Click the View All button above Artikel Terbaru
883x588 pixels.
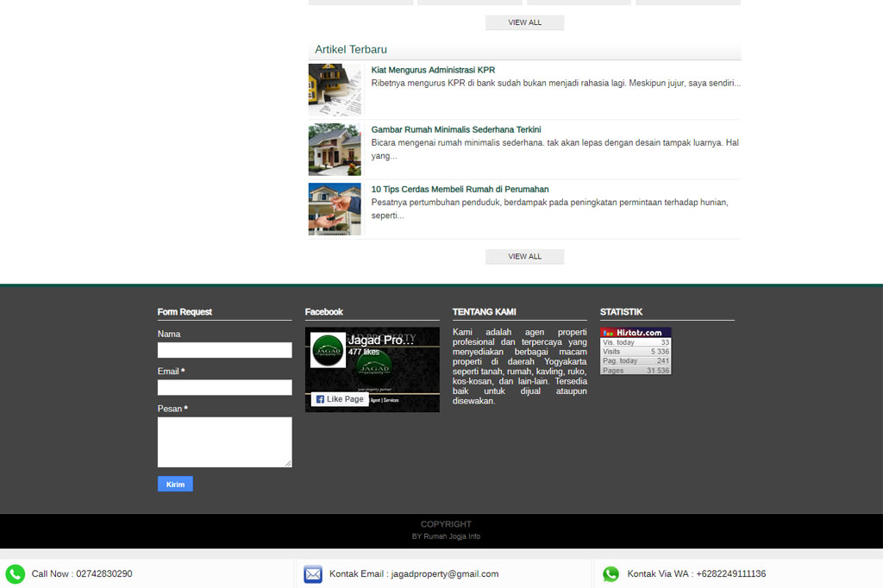[x=524, y=22]
